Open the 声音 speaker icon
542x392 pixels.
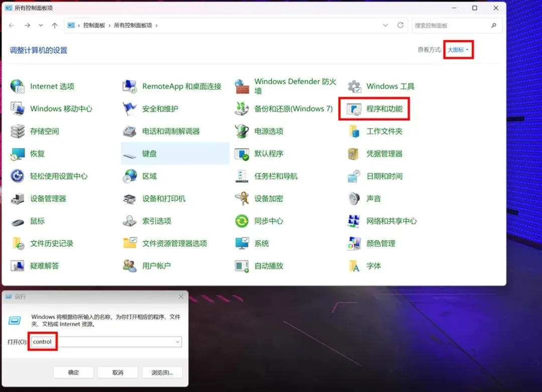coord(354,198)
